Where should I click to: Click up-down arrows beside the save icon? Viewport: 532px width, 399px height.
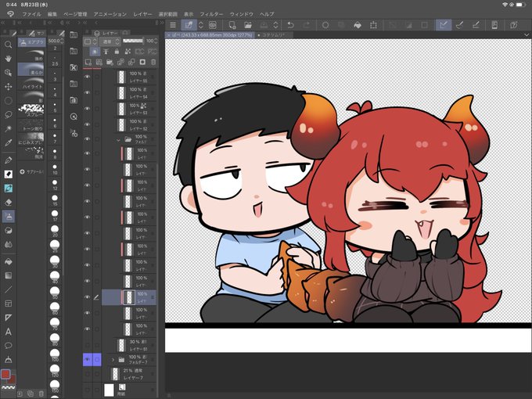point(276,25)
